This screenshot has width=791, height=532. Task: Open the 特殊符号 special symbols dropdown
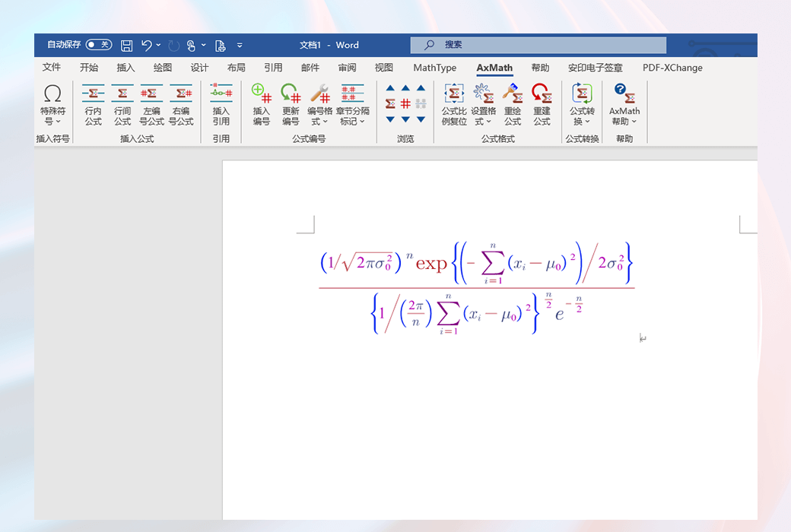(52, 106)
